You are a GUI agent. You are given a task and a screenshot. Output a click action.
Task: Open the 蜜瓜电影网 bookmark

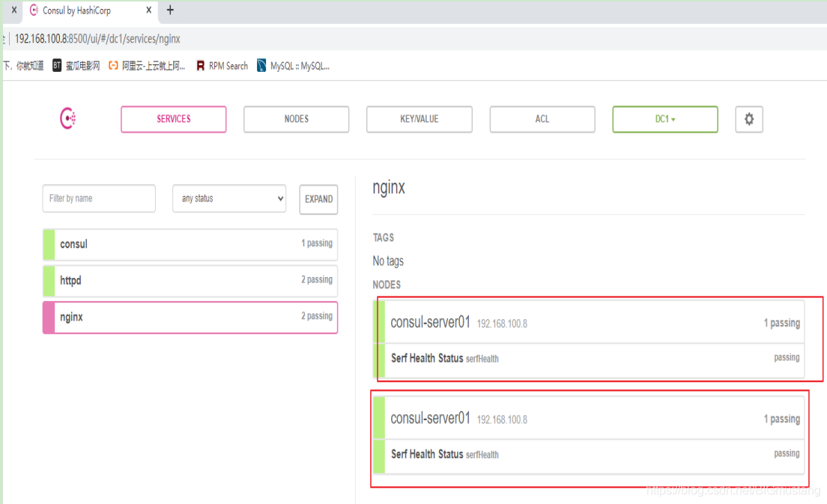(x=76, y=66)
